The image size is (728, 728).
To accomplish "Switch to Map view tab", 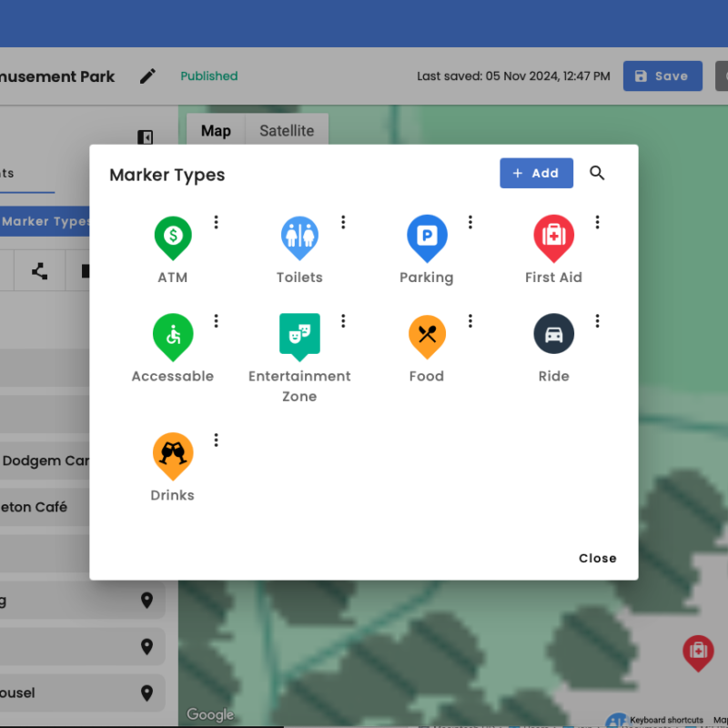I will coord(216,131).
